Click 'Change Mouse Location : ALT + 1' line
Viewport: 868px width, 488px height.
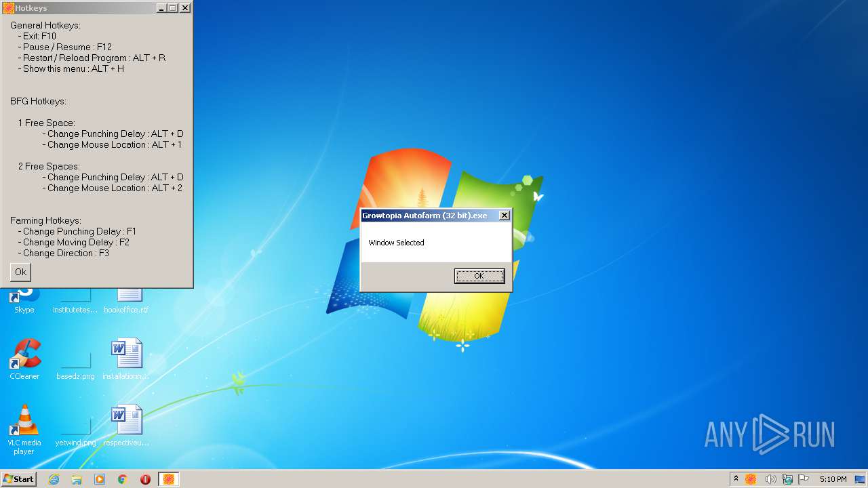[x=112, y=144]
